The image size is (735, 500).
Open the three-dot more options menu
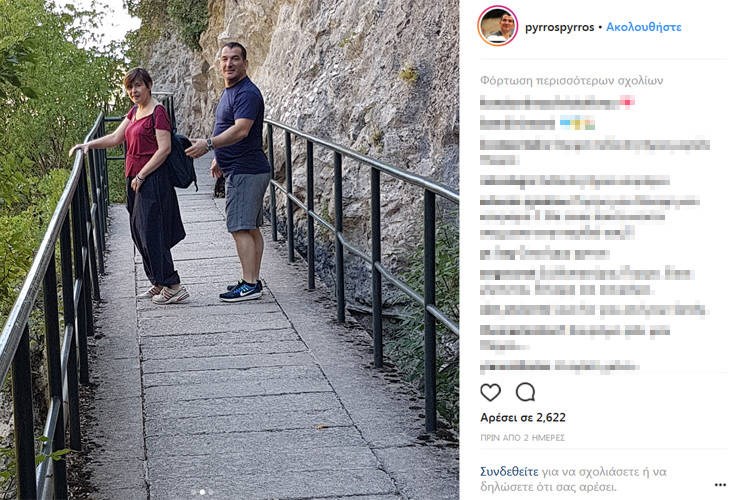(720, 485)
